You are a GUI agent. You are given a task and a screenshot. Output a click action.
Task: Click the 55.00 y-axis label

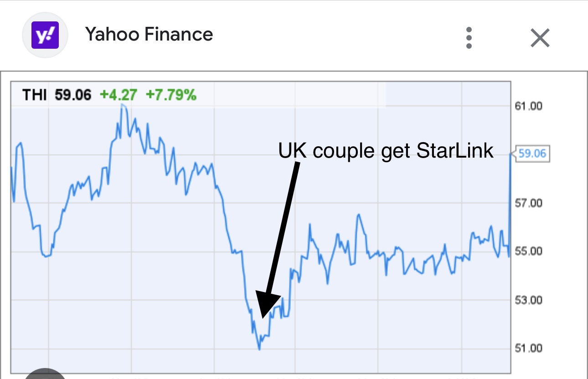[x=528, y=251]
